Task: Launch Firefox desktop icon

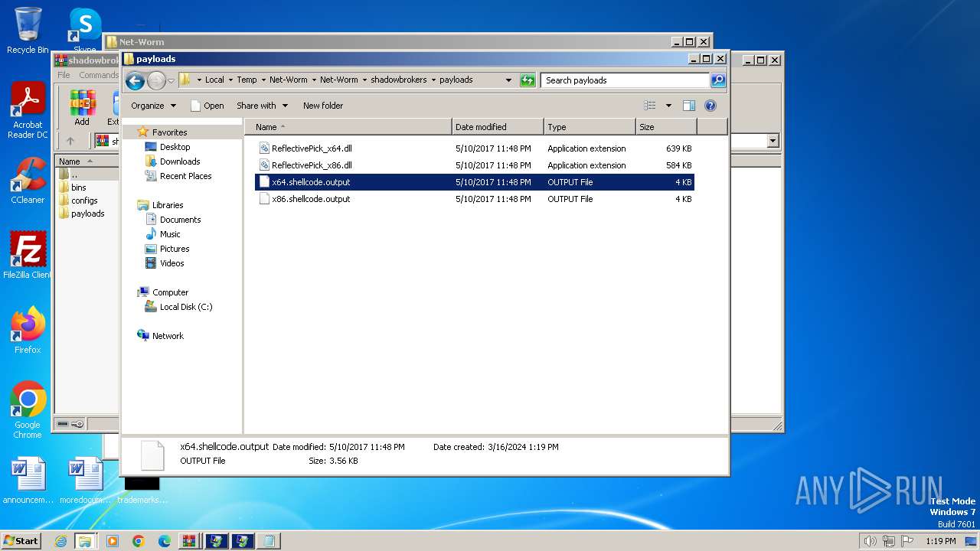Action: (x=28, y=331)
